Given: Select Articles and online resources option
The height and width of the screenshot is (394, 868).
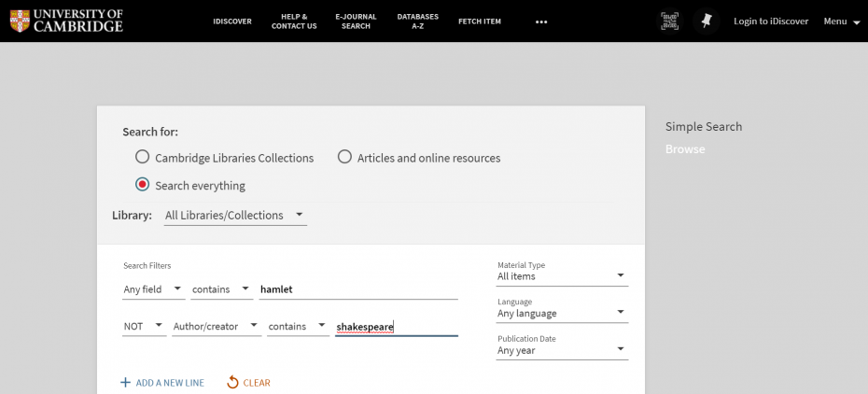Looking at the screenshot, I should click(x=344, y=157).
